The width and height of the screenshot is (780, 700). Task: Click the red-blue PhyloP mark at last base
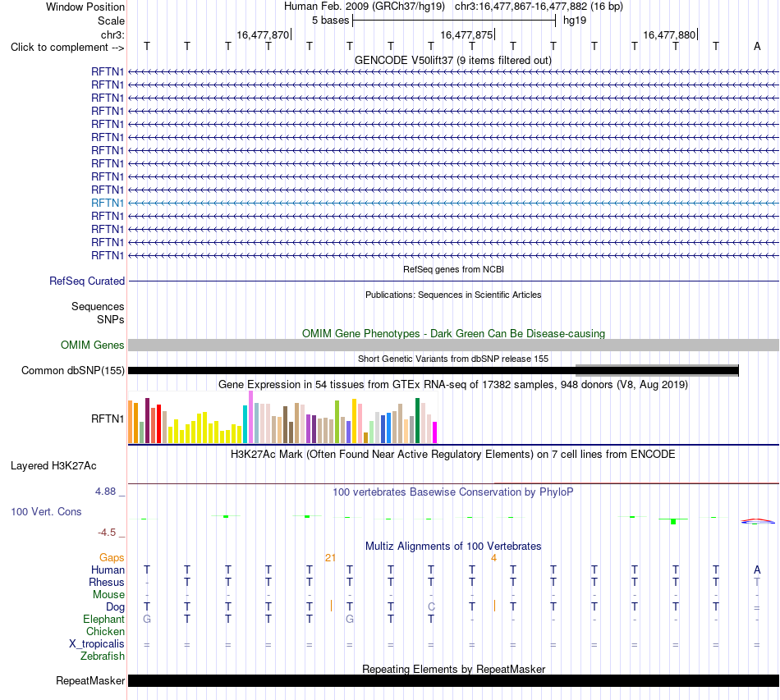[x=758, y=522]
